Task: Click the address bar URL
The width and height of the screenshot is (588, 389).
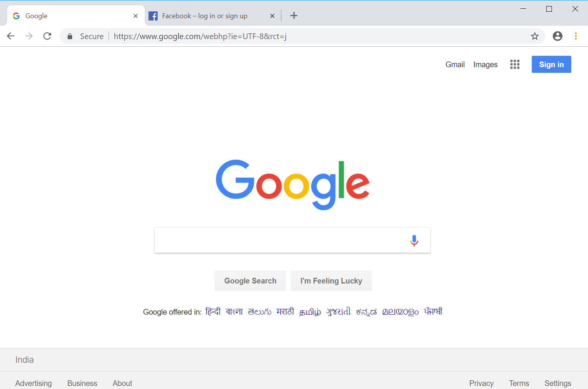Action: [200, 36]
